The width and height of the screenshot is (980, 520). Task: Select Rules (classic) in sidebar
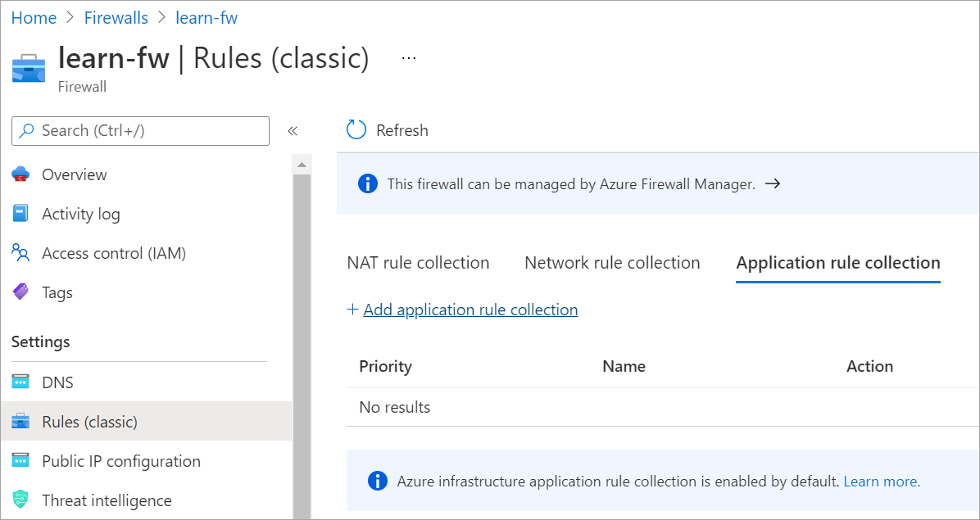click(146, 422)
